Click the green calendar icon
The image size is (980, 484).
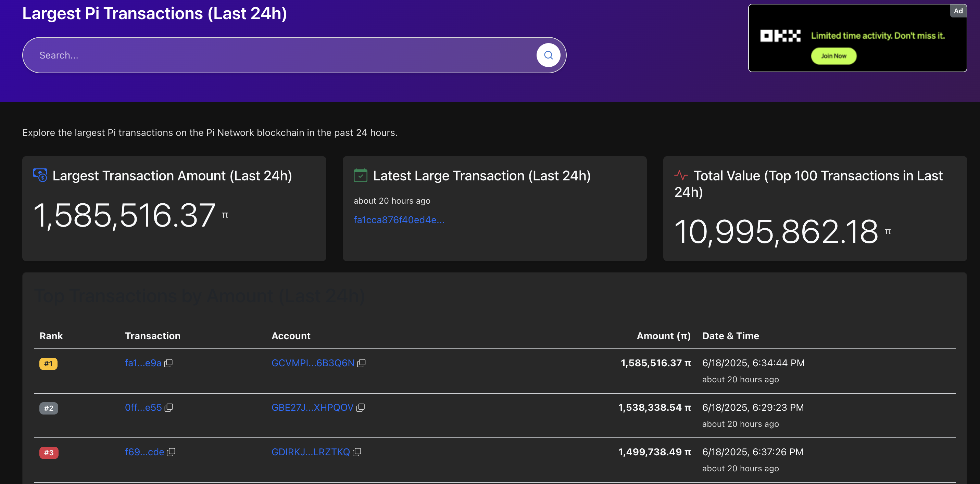coord(360,176)
